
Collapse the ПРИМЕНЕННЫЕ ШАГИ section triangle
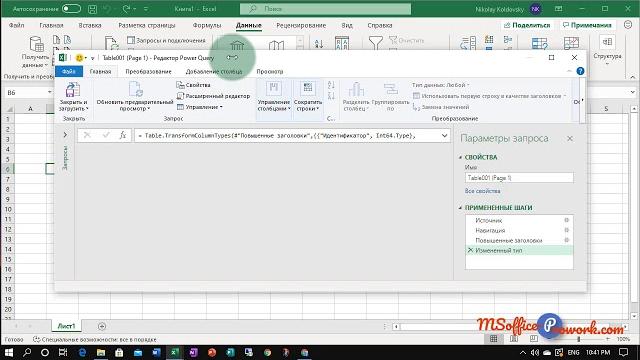460,208
